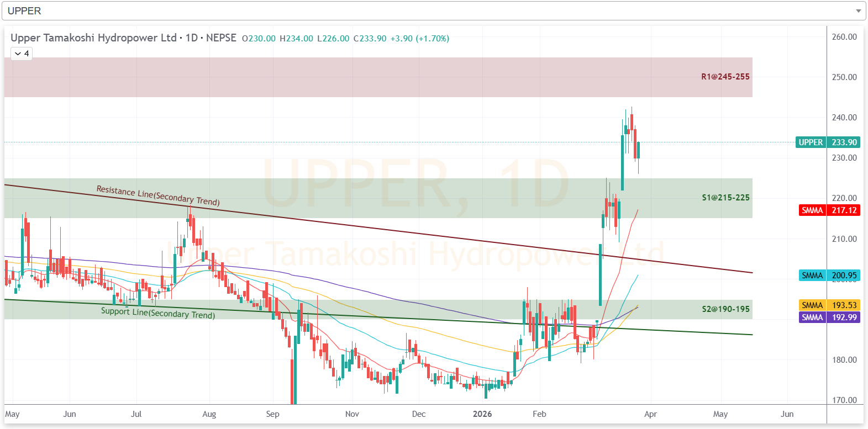This screenshot has height=429, width=868.
Task: Expand the collapsed indicators legend showing 4
Action: click(22, 54)
